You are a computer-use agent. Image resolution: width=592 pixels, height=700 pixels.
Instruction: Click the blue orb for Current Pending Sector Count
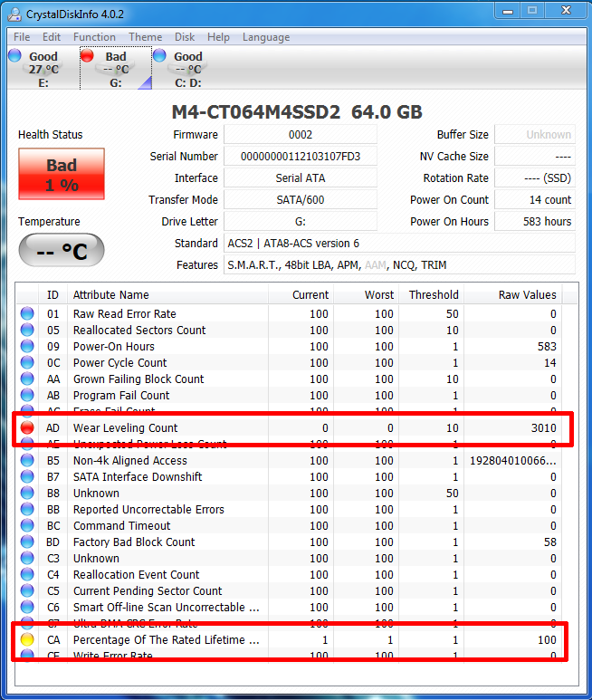(27, 590)
